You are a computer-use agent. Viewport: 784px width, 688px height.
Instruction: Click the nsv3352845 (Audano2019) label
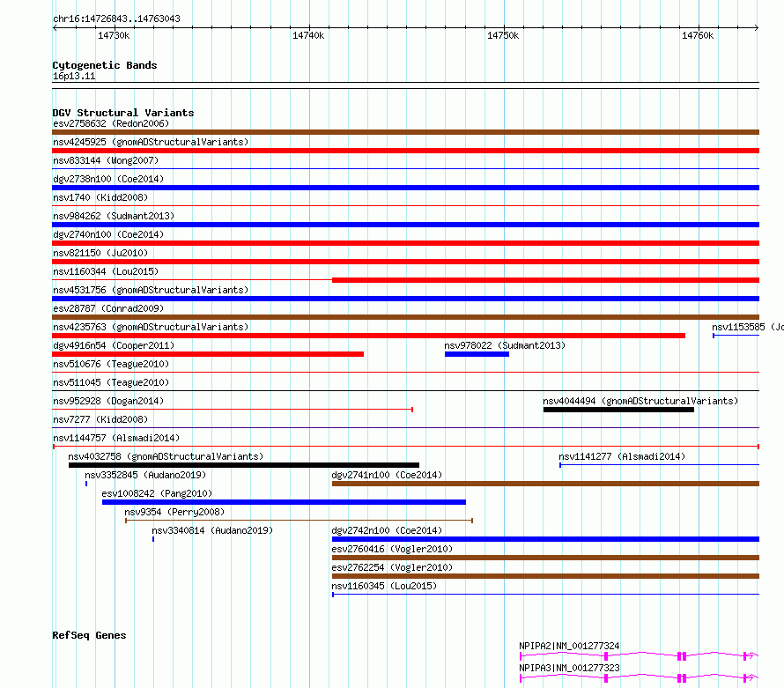145,475
